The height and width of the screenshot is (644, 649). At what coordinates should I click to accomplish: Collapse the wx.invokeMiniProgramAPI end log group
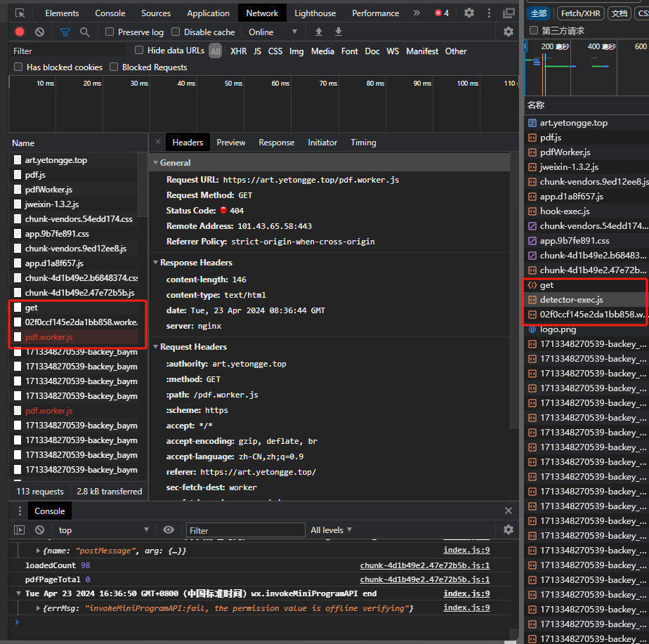coord(19,593)
